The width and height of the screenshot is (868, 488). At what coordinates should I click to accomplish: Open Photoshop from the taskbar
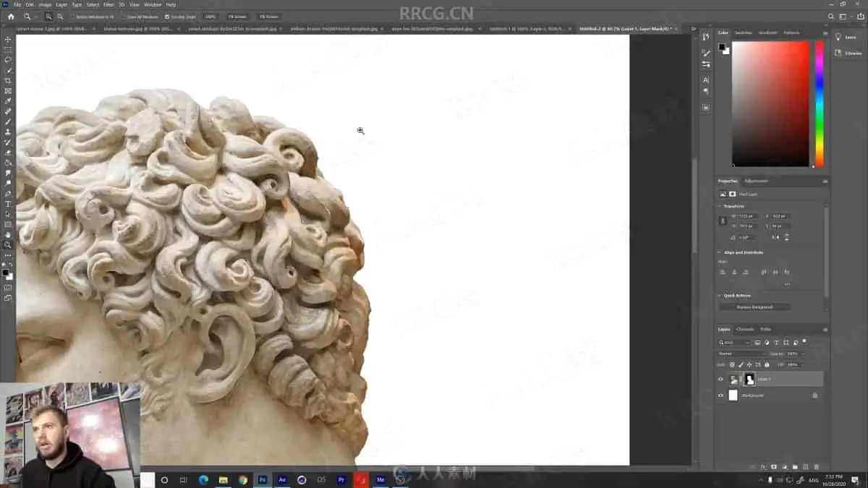(263, 479)
